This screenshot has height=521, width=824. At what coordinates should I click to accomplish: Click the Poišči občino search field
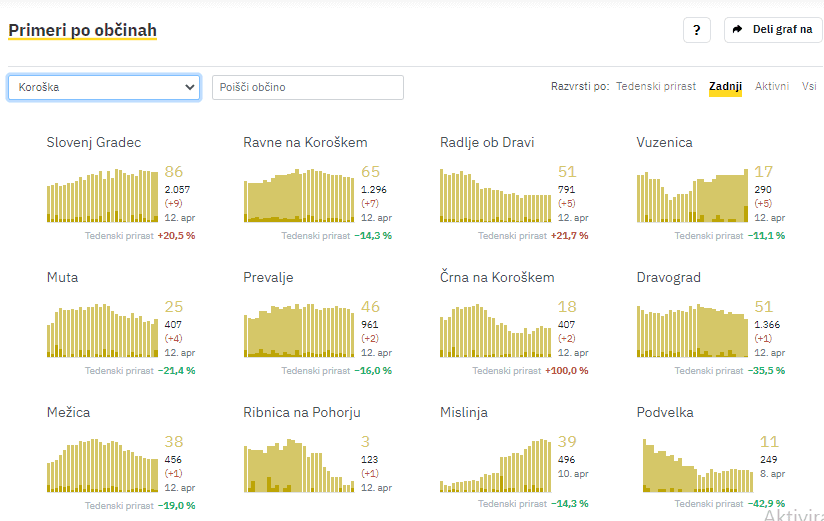pyautogui.click(x=308, y=88)
